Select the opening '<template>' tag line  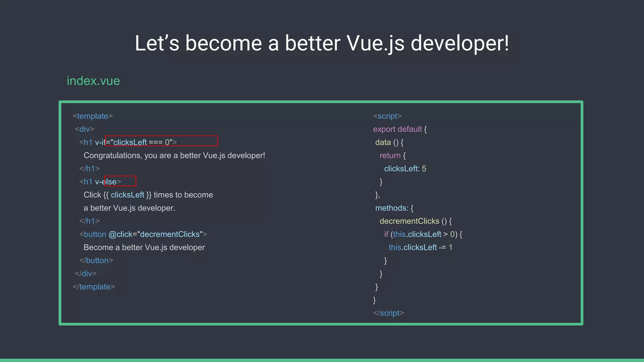[93, 116]
